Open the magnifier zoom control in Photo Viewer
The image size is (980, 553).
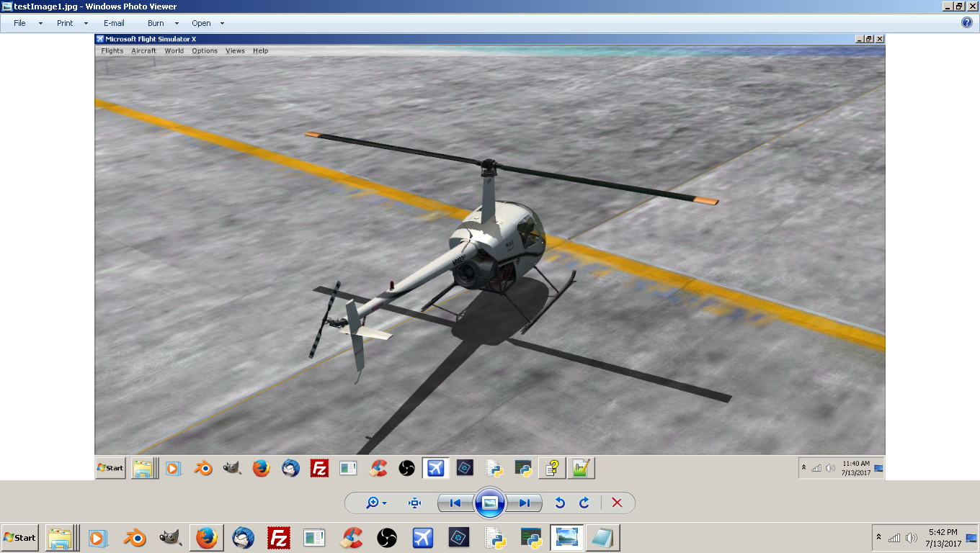coord(376,503)
